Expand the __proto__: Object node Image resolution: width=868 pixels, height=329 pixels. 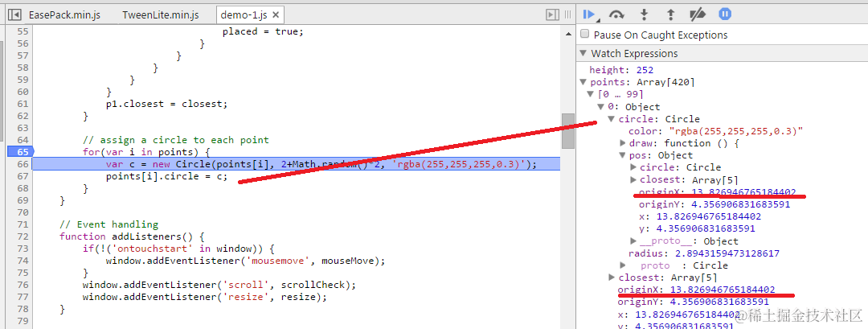tap(633, 241)
